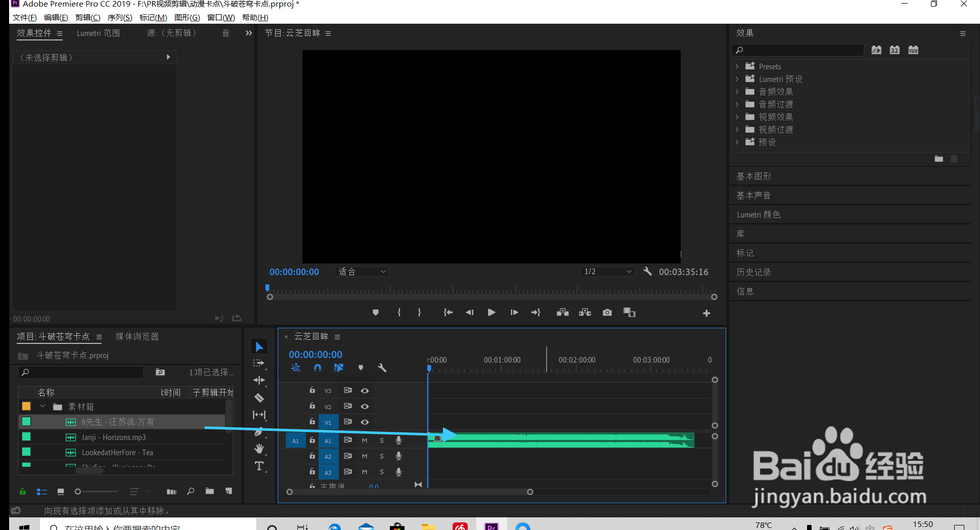Toggle linked selection in timeline
This screenshot has height=530, width=980.
point(339,368)
